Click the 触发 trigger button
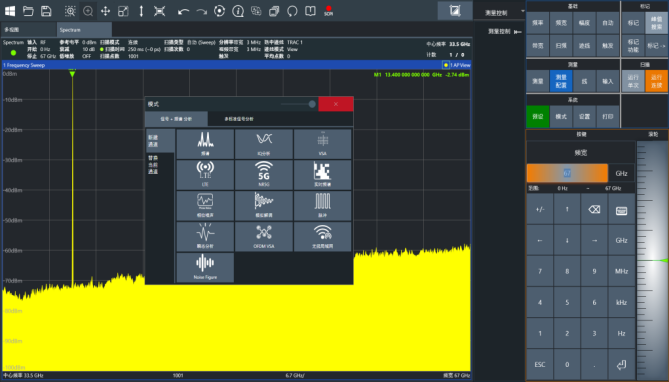 pyautogui.click(x=608, y=46)
